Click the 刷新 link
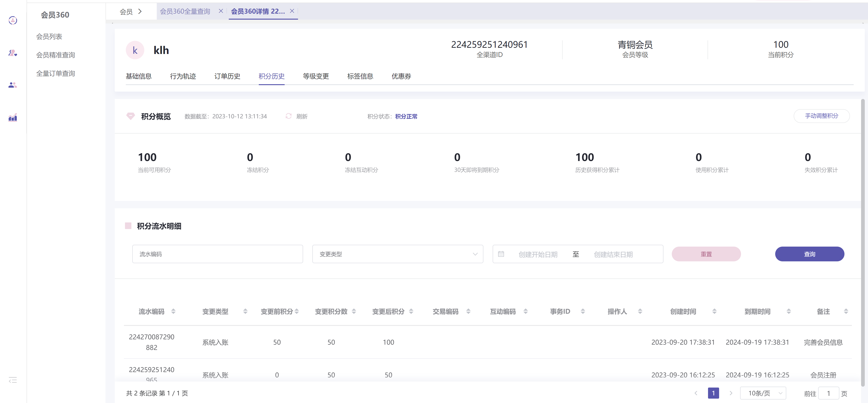Screen dimensions: 868x403 (x=302, y=116)
